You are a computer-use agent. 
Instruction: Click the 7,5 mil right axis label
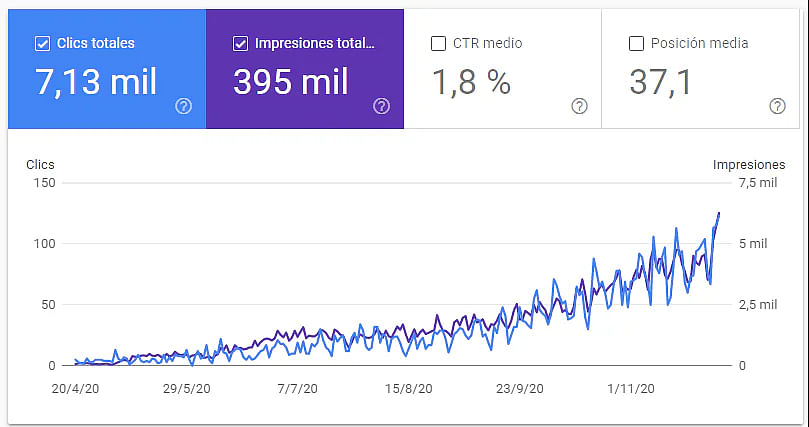pos(757,183)
